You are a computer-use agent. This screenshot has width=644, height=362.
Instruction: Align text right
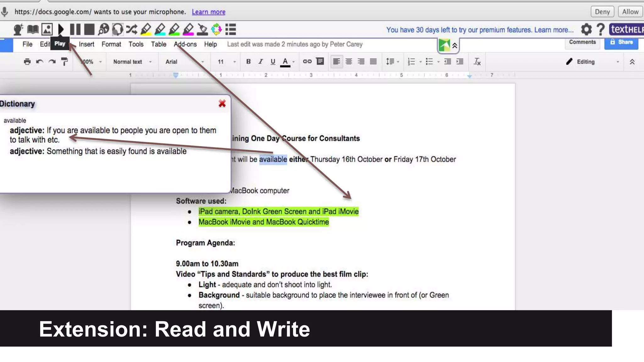click(361, 62)
